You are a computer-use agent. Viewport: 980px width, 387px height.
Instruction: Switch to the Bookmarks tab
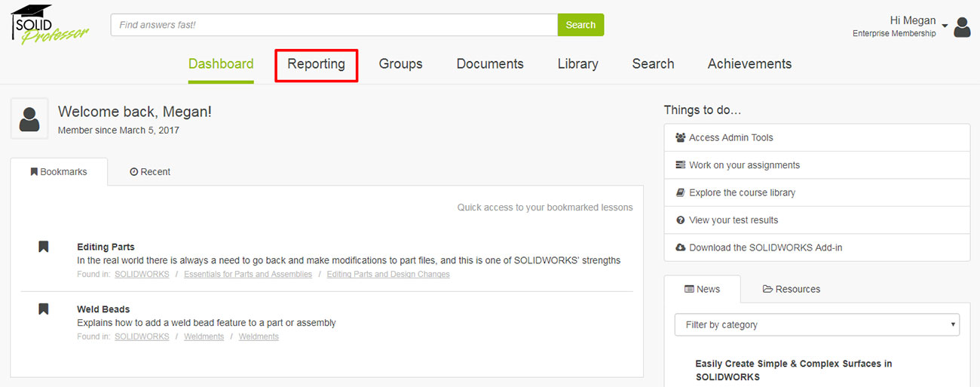tap(59, 172)
